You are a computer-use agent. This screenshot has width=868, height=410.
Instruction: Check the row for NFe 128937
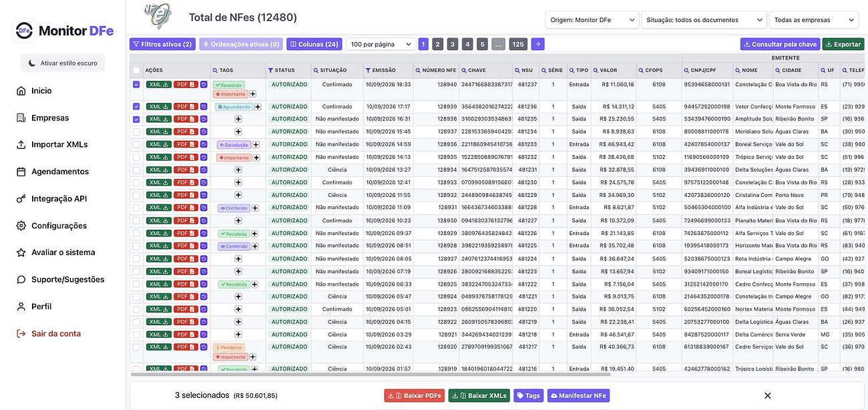pos(136,132)
